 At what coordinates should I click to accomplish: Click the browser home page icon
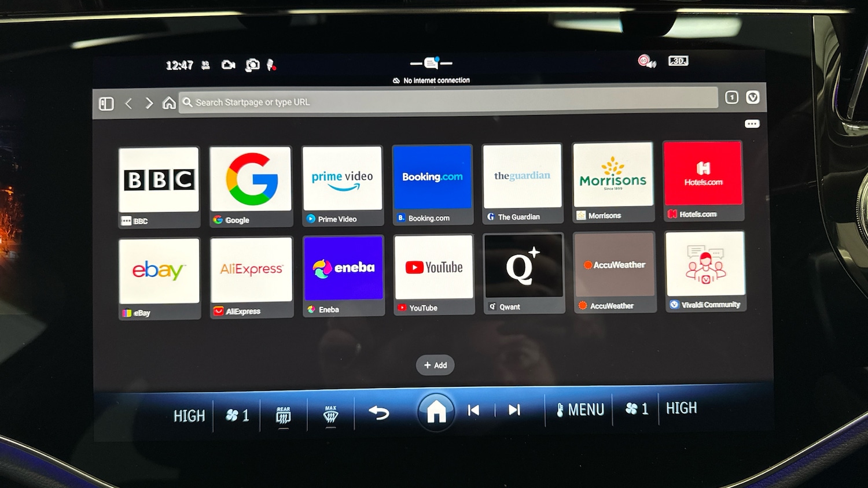169,103
